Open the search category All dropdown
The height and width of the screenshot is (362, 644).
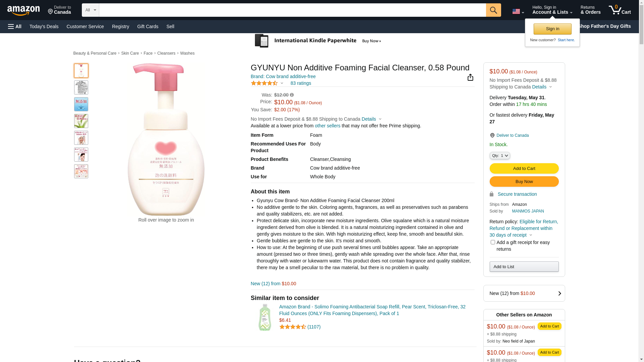(x=90, y=10)
